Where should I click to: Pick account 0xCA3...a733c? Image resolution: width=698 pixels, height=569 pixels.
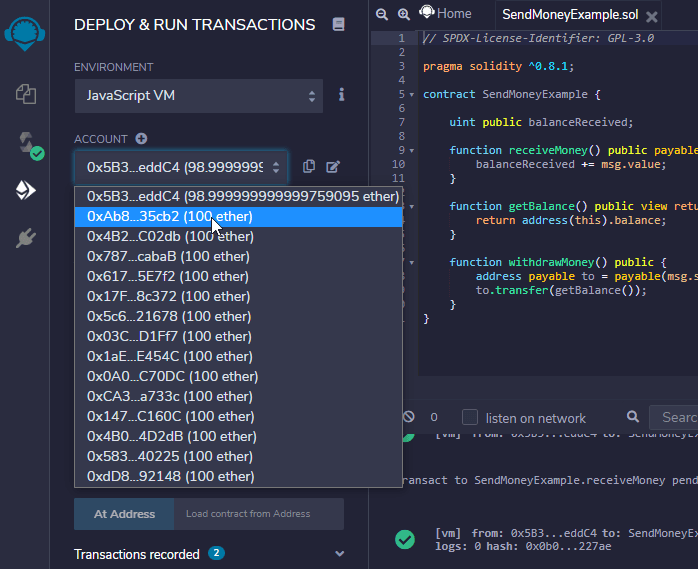click(239, 397)
